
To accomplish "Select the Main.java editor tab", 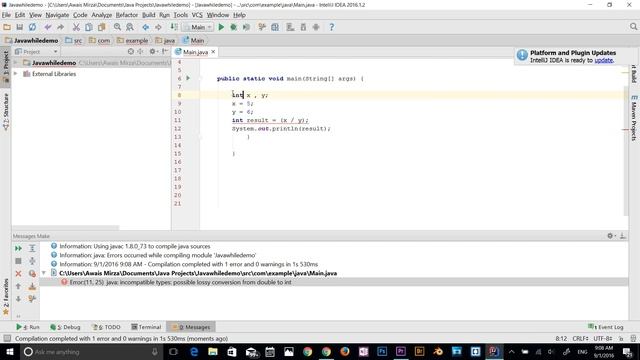I will coord(195,52).
